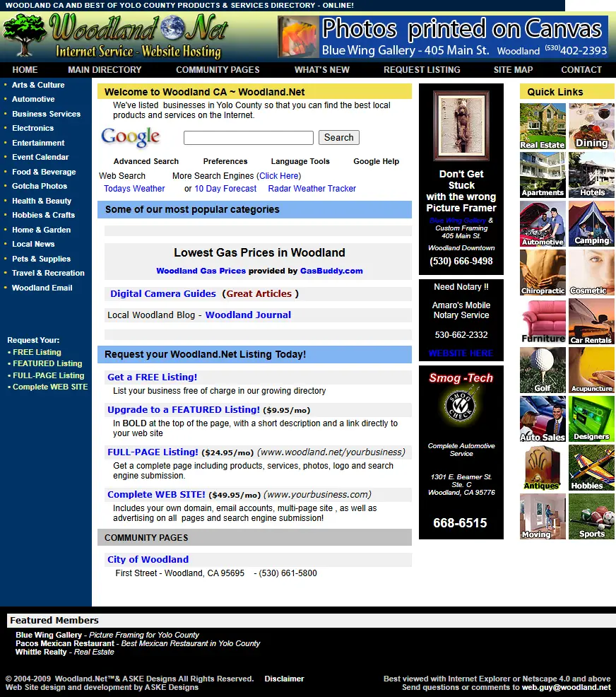Open the Furniture quick link image
Screen dimensions: 616x697
coord(543,322)
